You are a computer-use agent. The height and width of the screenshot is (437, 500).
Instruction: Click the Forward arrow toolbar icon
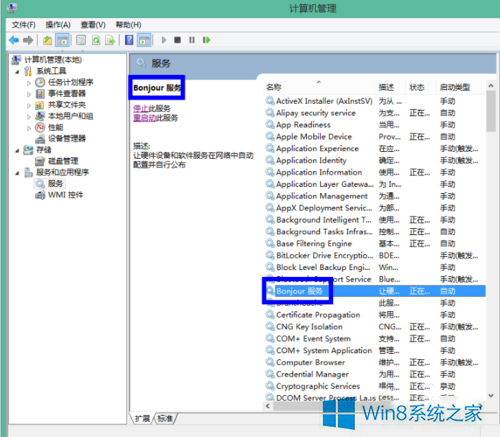[28, 40]
